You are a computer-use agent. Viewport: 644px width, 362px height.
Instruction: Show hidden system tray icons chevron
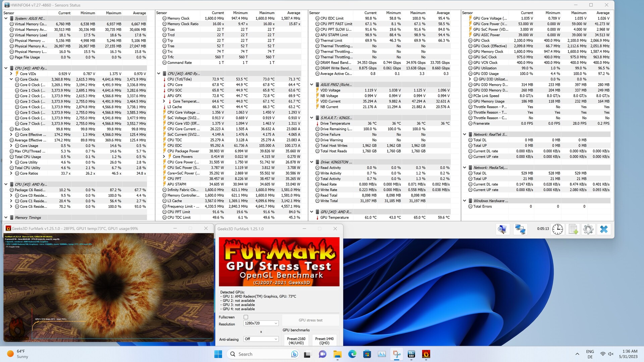[x=577, y=354]
